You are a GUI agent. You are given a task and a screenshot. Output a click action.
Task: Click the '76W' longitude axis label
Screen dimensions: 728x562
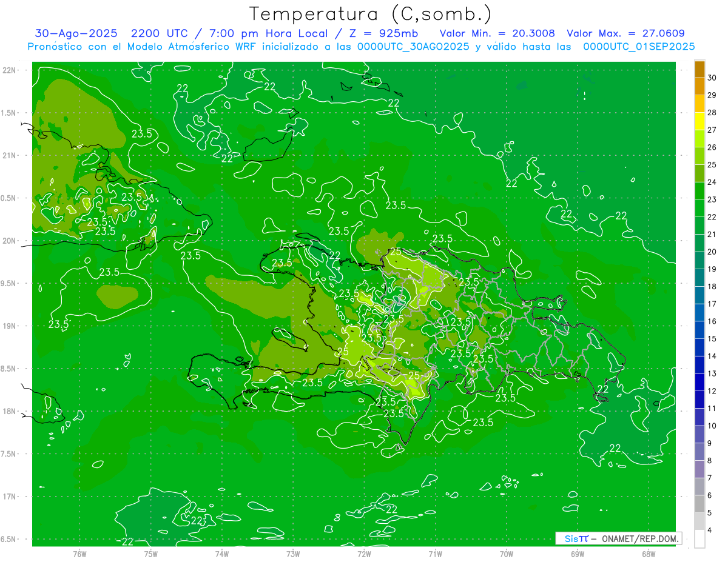pyautogui.click(x=79, y=554)
